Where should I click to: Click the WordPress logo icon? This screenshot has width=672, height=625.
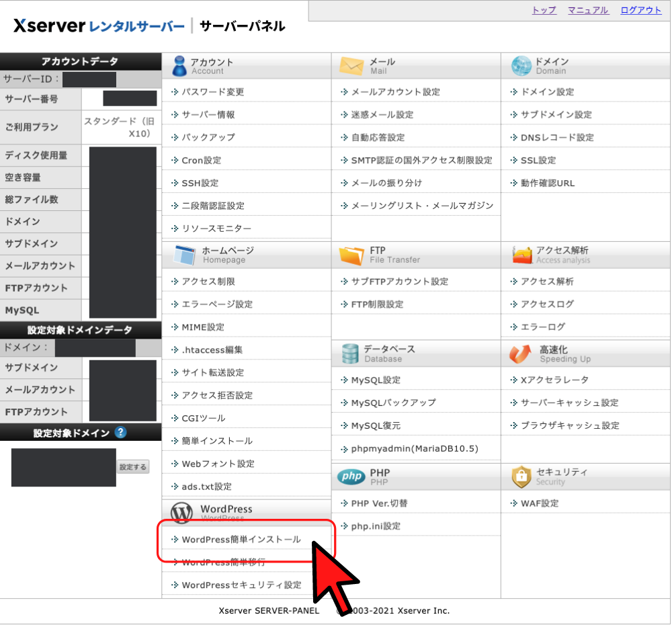point(181,513)
